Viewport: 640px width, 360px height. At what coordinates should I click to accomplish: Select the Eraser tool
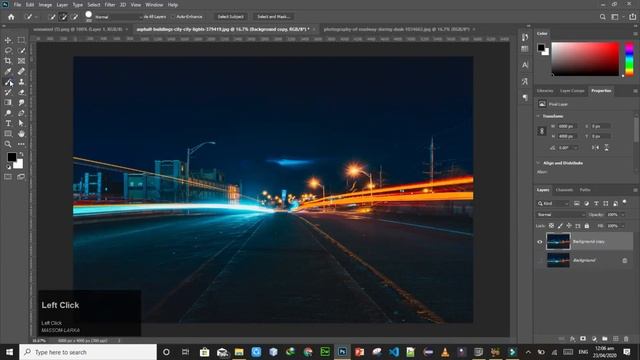tap(21, 92)
